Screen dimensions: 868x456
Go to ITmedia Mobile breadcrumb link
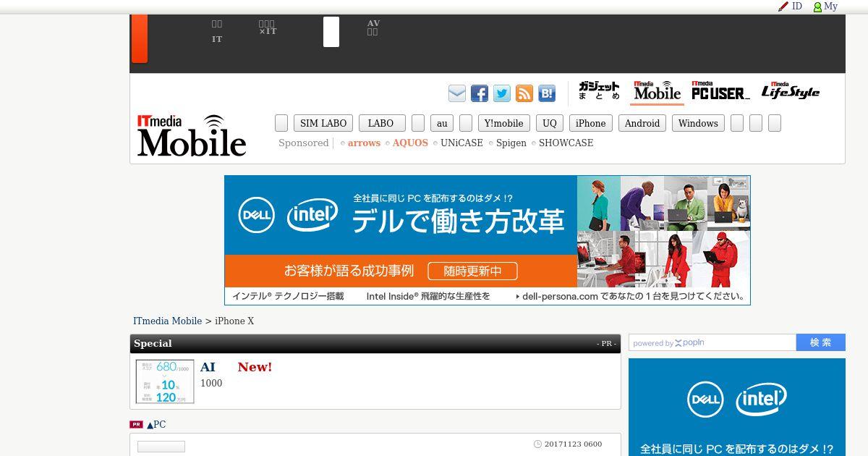[x=167, y=321]
